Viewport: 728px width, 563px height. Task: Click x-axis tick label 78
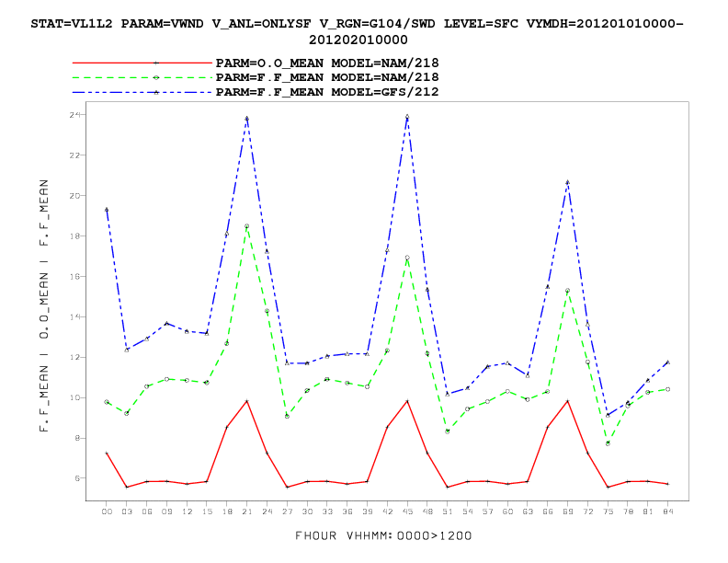point(628,511)
